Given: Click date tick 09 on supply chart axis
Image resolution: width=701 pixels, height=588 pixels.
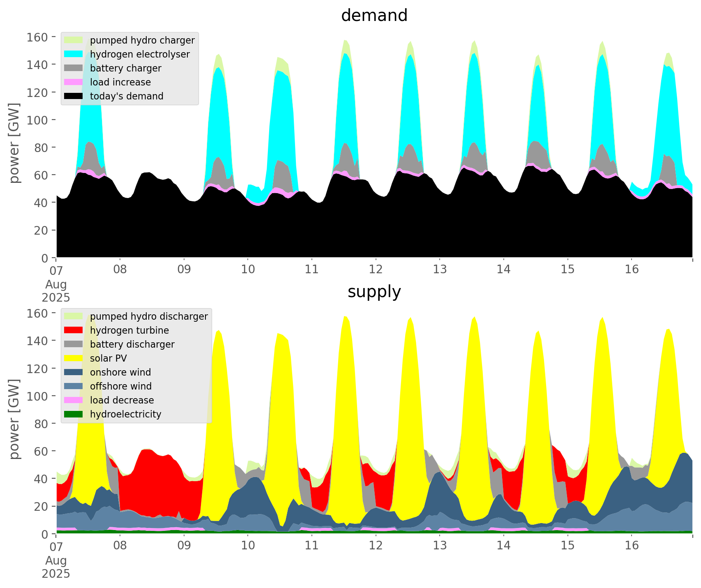Looking at the screenshot, I should [x=184, y=546].
